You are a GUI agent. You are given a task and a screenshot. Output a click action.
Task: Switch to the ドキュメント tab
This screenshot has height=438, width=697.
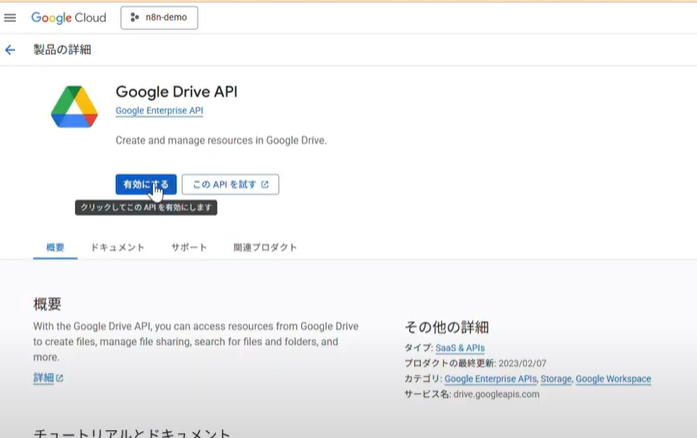(x=118, y=247)
